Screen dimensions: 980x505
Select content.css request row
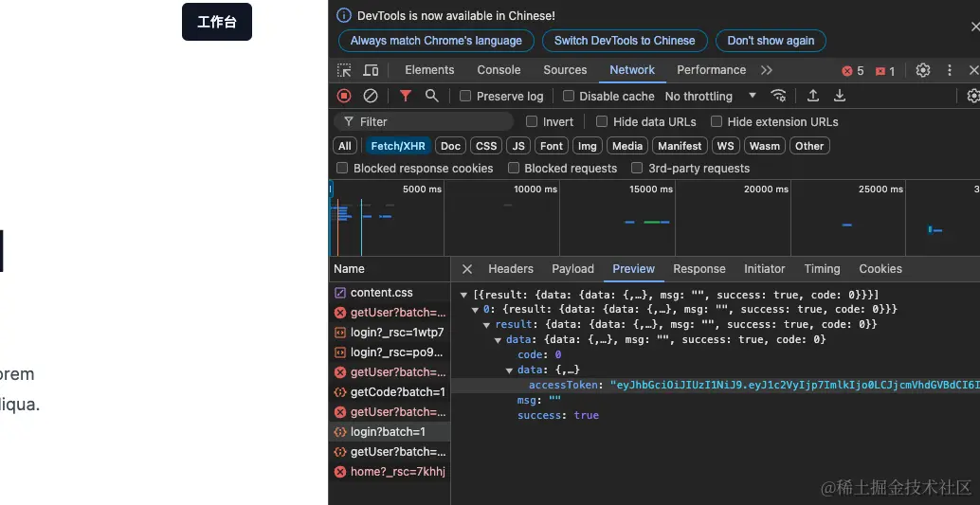coord(390,293)
